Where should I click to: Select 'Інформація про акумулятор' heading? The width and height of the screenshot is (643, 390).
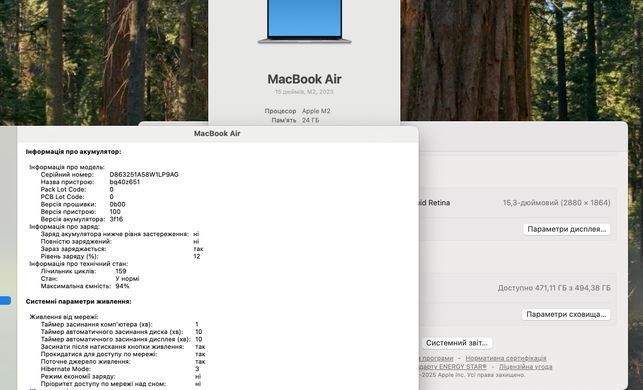click(x=73, y=152)
